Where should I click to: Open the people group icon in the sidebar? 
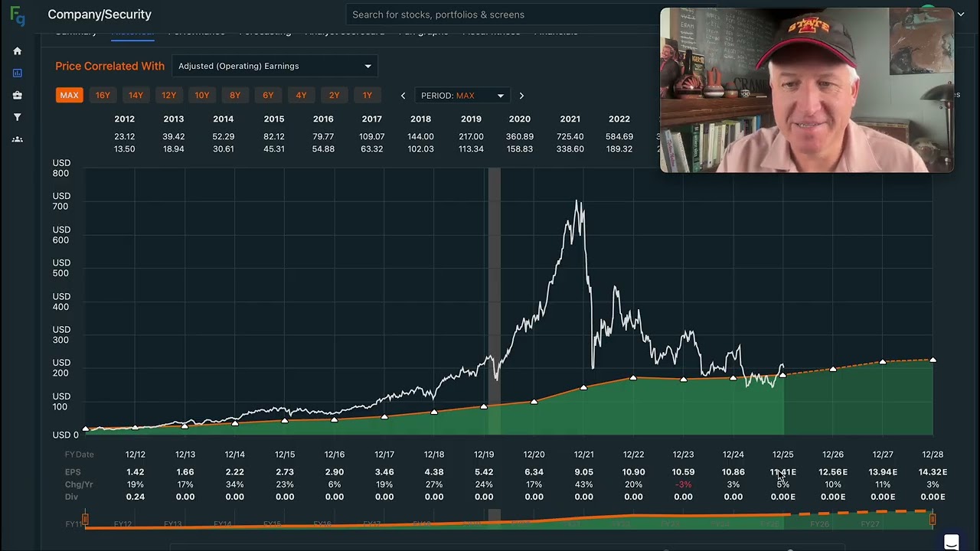18,139
